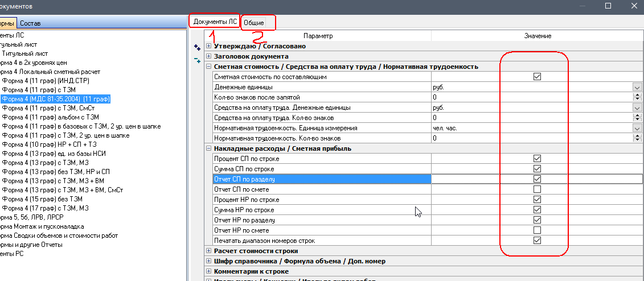
Task: Uncheck 'Печатать диапазон номеров строк'
Action: (537, 241)
